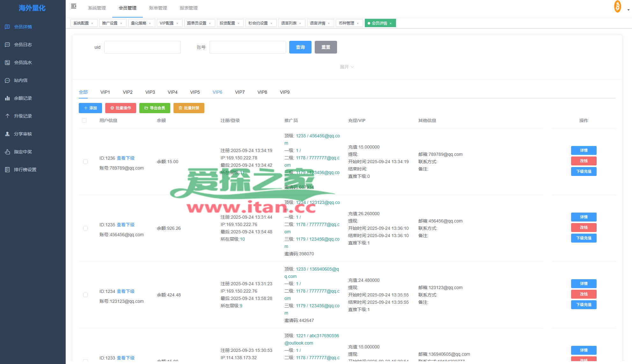The image size is (632, 364).
Task: Open 排行榜设置 sidebar item
Action: (25, 170)
